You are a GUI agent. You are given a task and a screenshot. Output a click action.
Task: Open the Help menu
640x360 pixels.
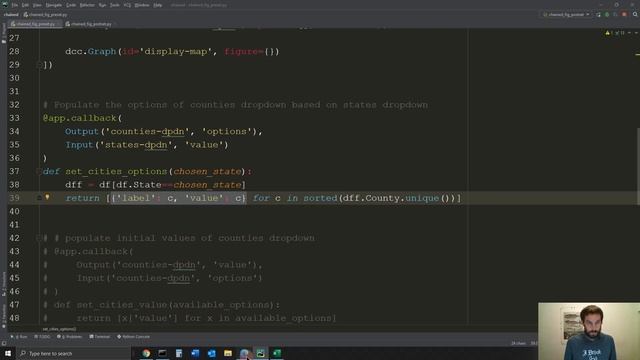coord(158,5)
